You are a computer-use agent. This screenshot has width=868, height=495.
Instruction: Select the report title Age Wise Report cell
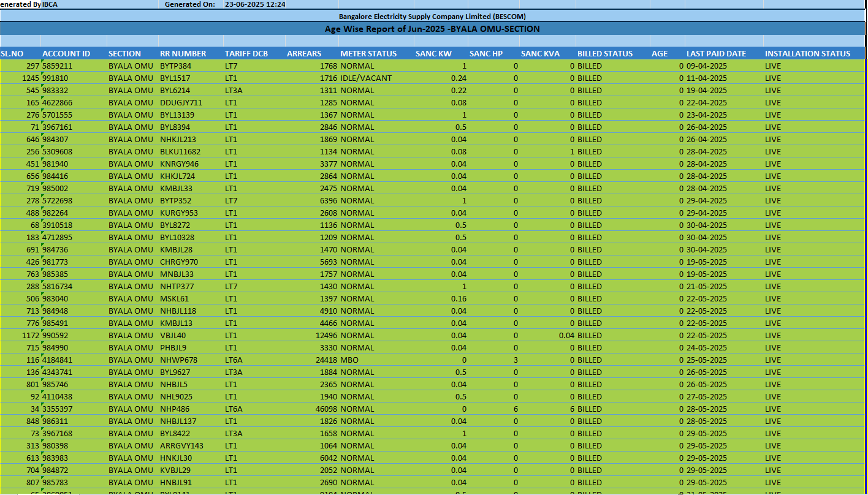click(x=432, y=29)
